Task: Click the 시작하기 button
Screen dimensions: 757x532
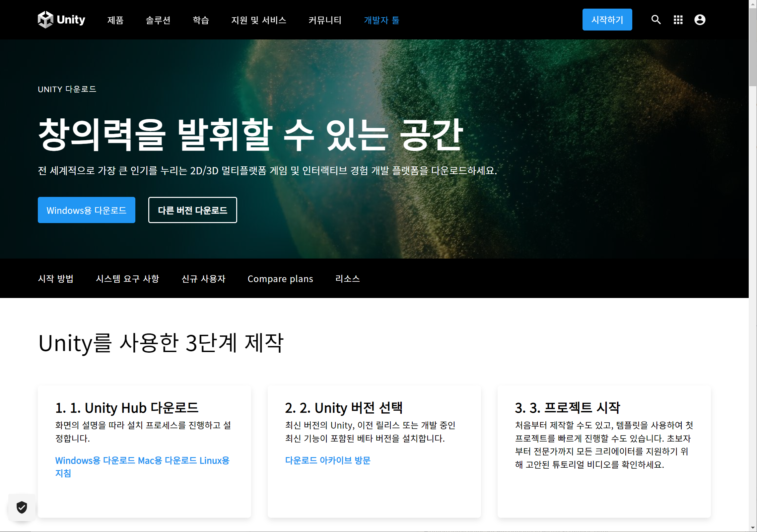Action: click(607, 20)
